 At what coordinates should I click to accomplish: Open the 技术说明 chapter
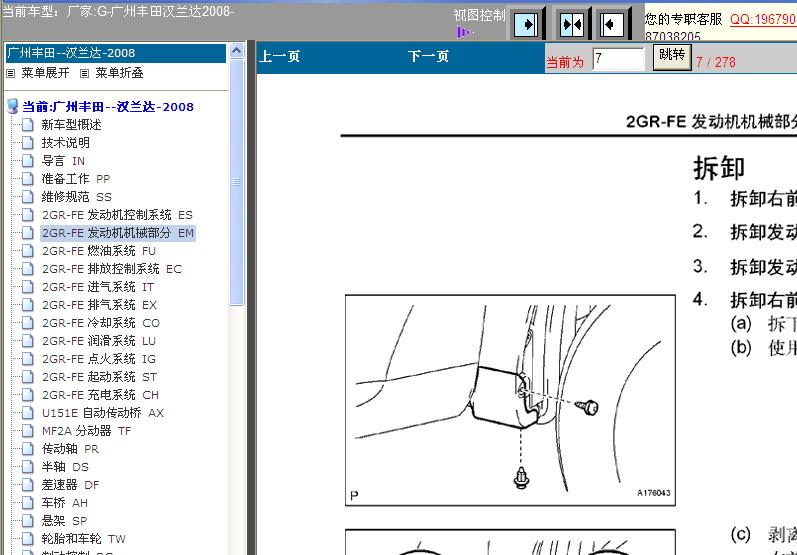(66, 143)
